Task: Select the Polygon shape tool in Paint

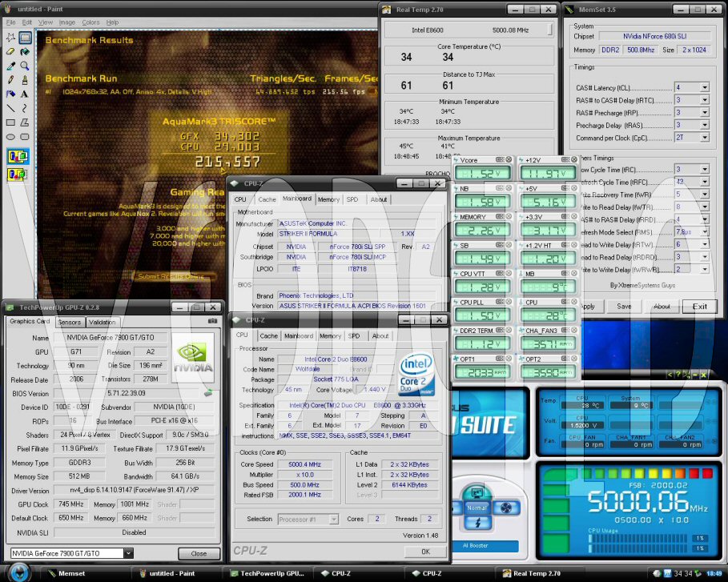Action: coord(25,122)
